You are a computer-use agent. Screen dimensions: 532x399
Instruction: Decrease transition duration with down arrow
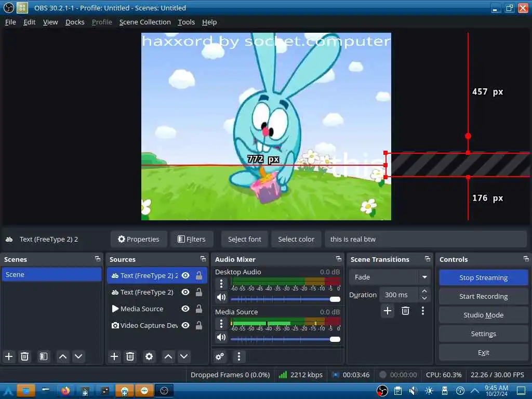click(424, 298)
